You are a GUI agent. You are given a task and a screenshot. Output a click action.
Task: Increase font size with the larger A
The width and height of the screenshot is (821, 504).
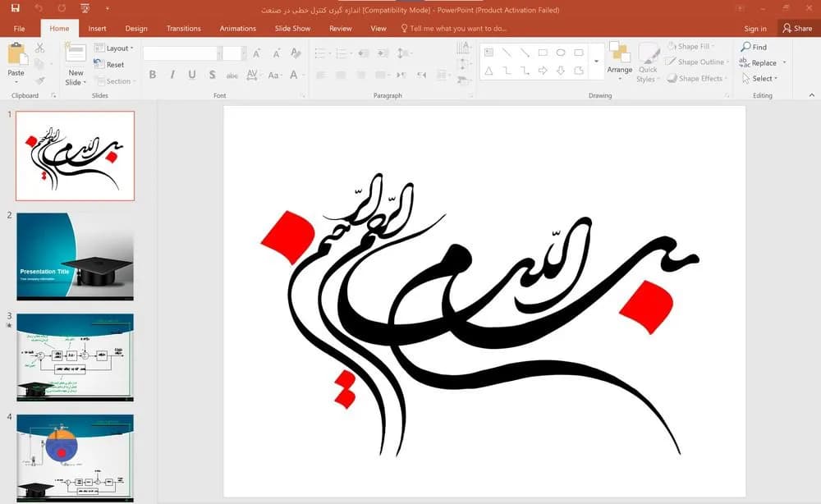click(256, 53)
